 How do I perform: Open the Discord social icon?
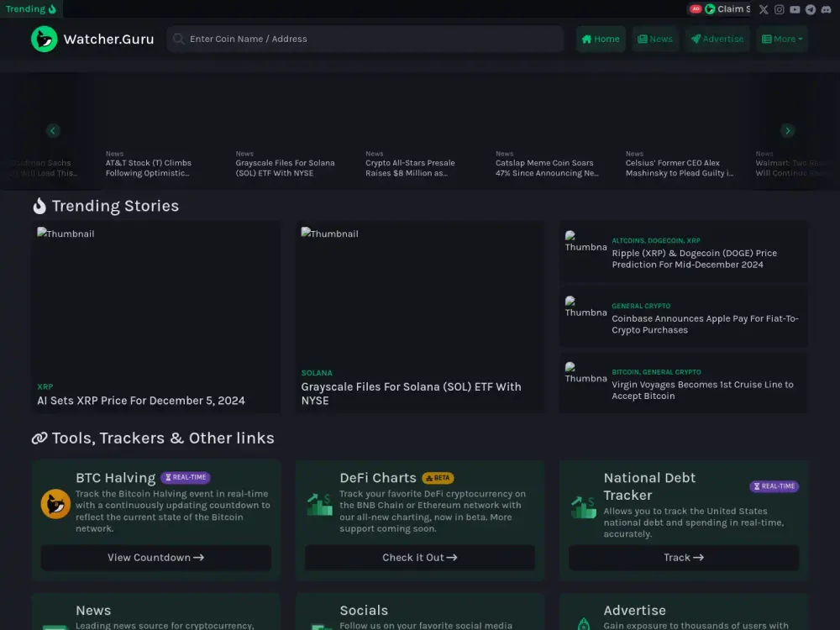click(826, 9)
